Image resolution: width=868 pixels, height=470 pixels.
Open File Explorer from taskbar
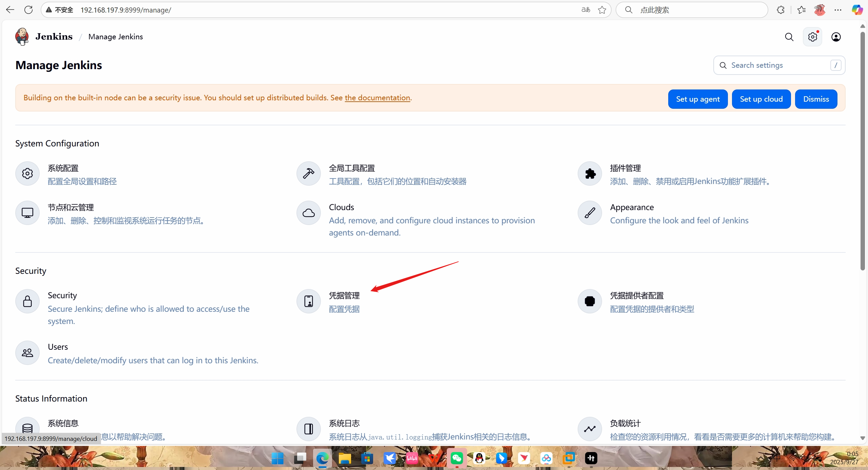coord(345,458)
